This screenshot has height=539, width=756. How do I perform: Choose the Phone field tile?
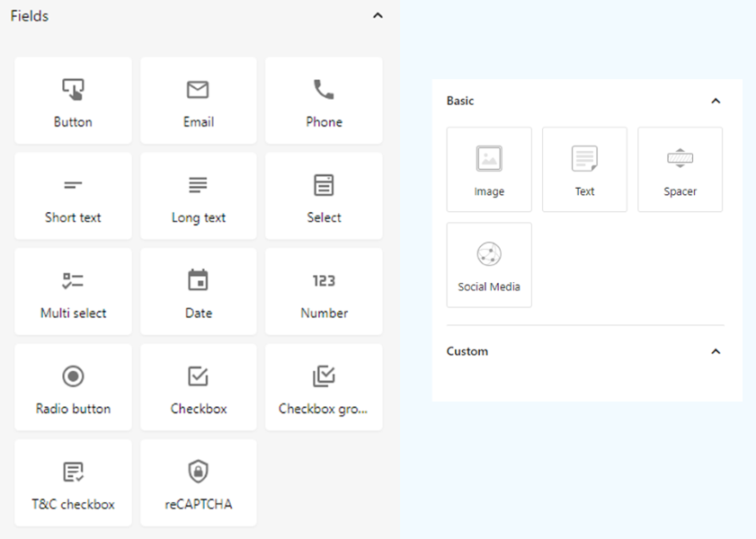tap(324, 101)
